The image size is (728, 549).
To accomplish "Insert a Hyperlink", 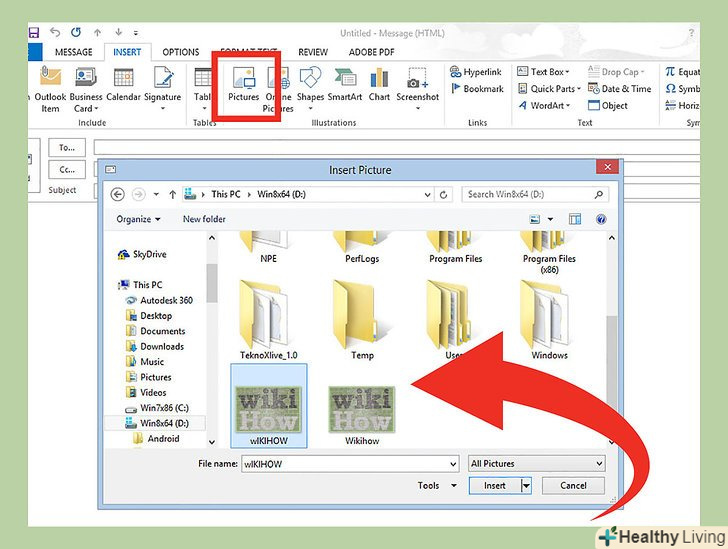I will pos(476,72).
